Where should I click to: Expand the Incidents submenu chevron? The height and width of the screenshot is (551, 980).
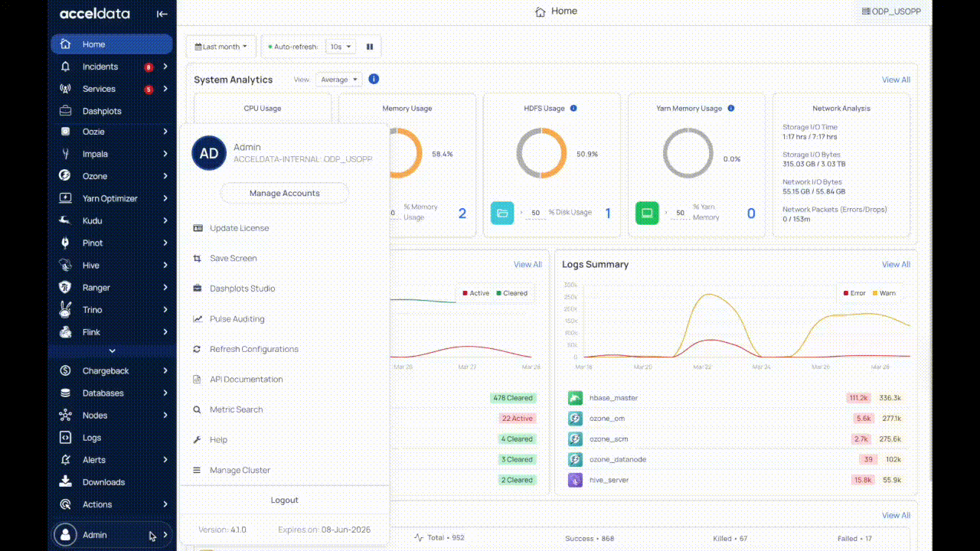[165, 67]
